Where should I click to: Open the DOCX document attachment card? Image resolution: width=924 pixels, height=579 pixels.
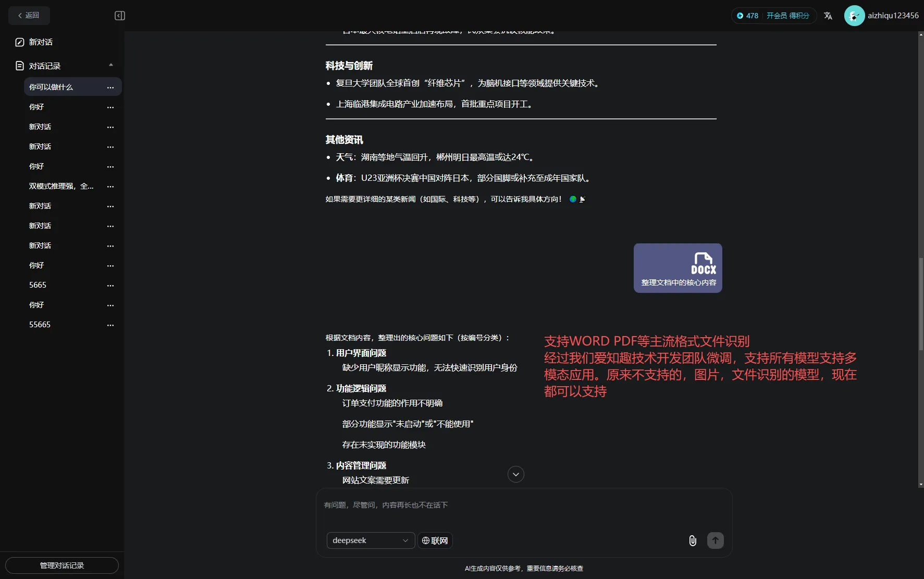tap(677, 268)
